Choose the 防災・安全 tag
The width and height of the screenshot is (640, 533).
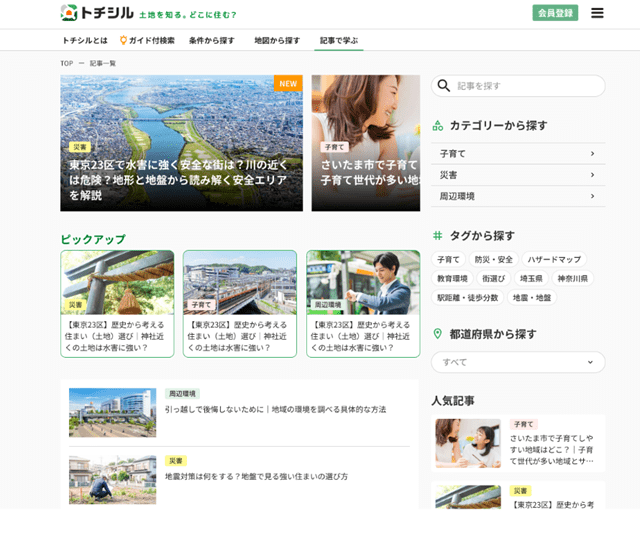(493, 259)
